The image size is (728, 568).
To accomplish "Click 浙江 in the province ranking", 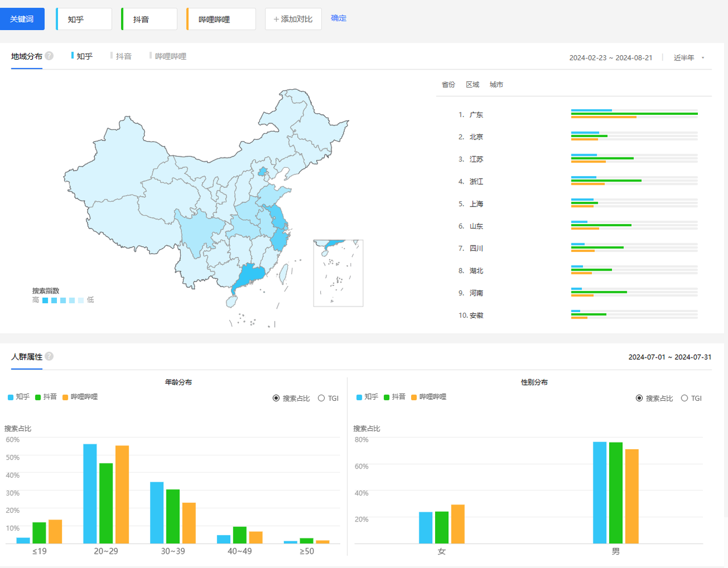I will tap(476, 181).
